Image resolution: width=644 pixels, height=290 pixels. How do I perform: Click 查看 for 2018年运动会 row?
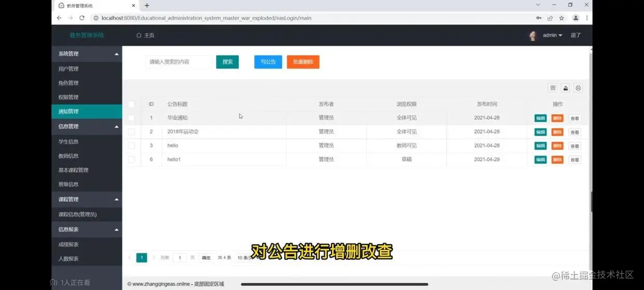[574, 132]
